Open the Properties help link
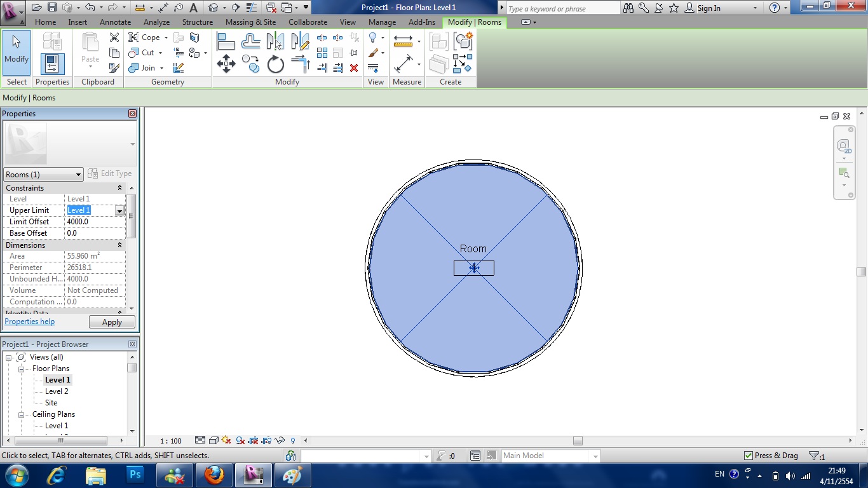Viewport: 868px width, 488px height. [x=29, y=322]
